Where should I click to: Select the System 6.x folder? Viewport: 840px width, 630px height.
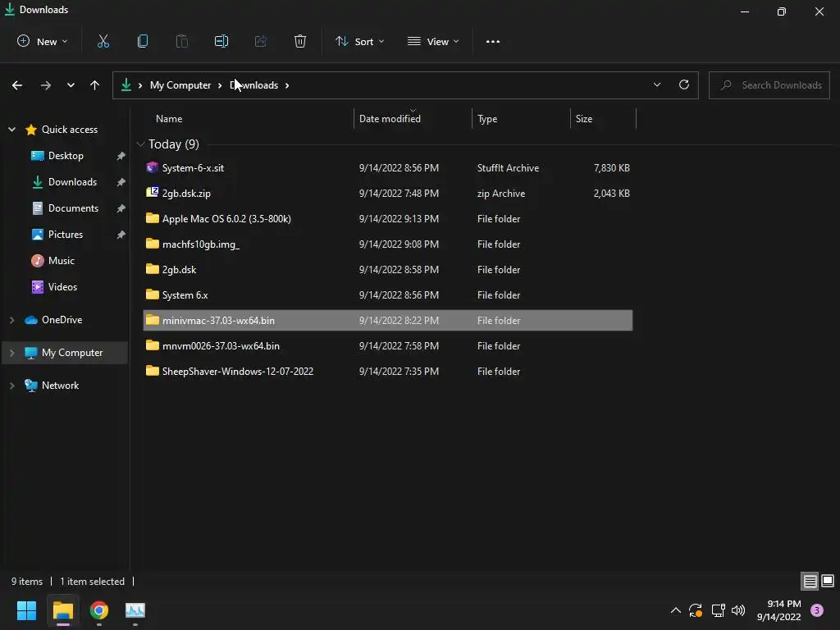pos(388,294)
